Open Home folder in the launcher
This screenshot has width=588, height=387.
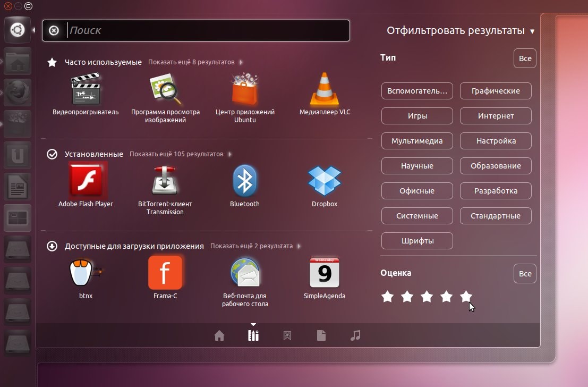click(18, 61)
